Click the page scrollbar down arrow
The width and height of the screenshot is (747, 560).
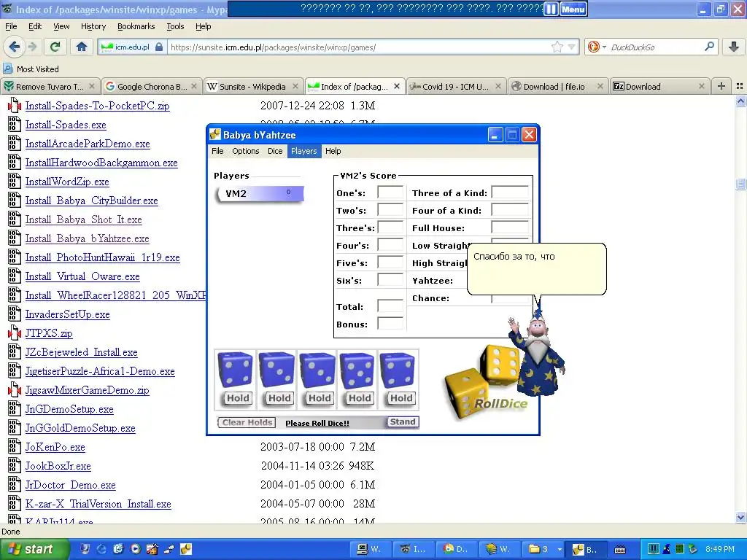(x=740, y=517)
